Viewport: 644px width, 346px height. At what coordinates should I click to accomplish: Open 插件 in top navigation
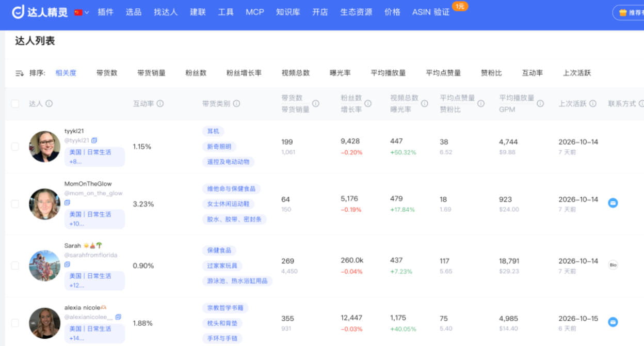coord(105,12)
